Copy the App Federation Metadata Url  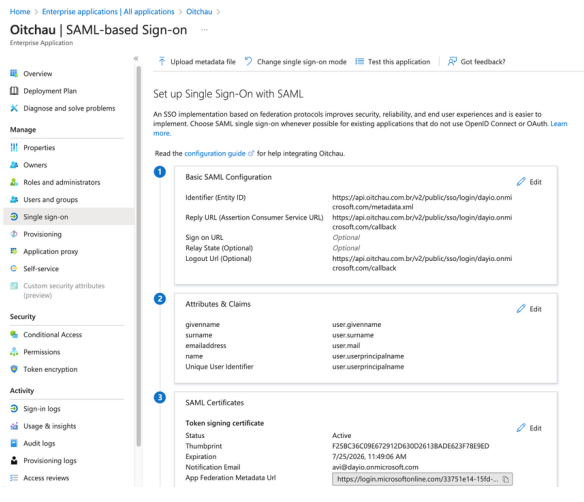pyautogui.click(x=505, y=479)
